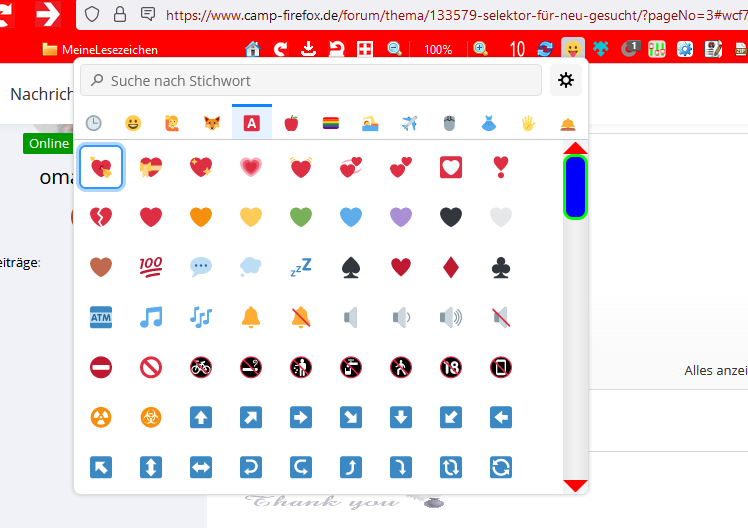Viewport: 748px width, 528px height.
Task: Pick the no bicycles emoji
Action: click(201, 367)
